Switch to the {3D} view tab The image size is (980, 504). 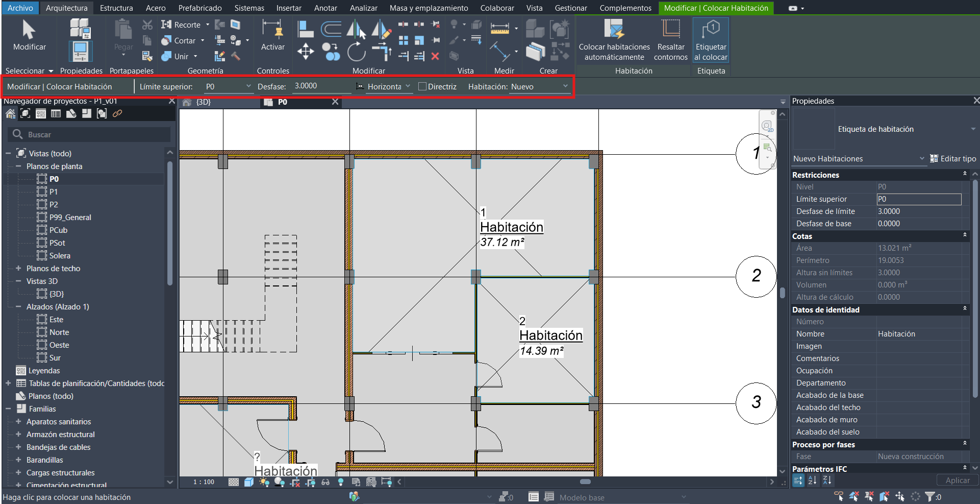point(203,102)
